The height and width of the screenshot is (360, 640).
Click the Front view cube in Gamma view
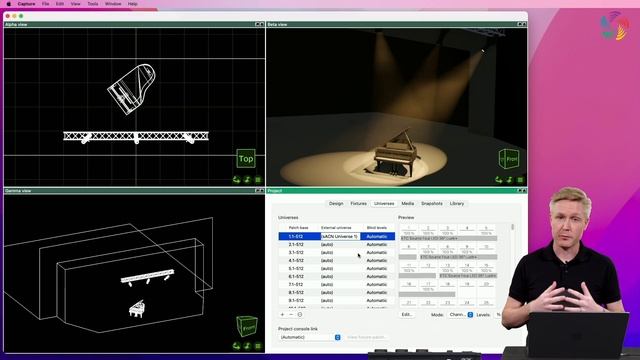[x=247, y=326]
